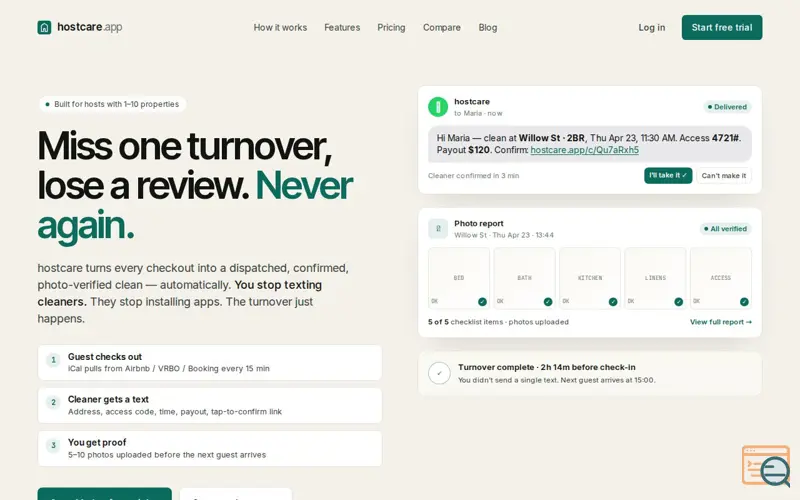Click the hostcare.app brand name
The width and height of the screenshot is (800, 500).
[x=90, y=27]
